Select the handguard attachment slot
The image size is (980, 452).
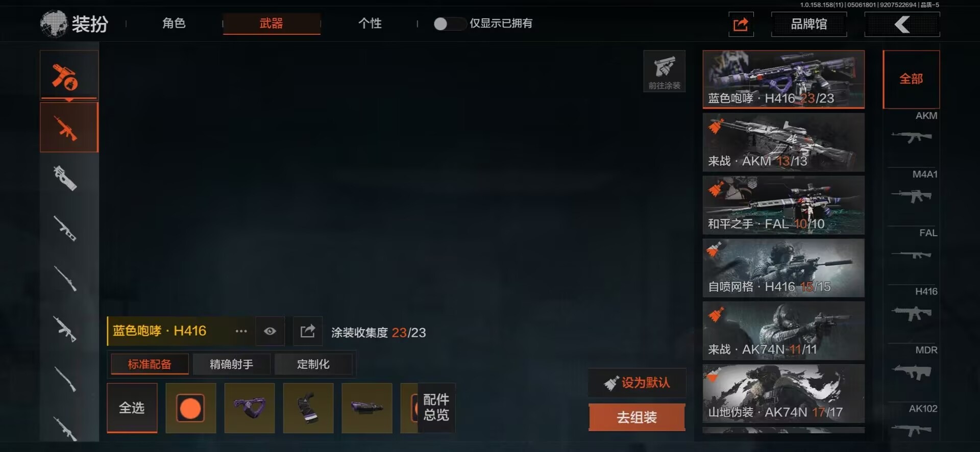pyautogui.click(x=367, y=408)
